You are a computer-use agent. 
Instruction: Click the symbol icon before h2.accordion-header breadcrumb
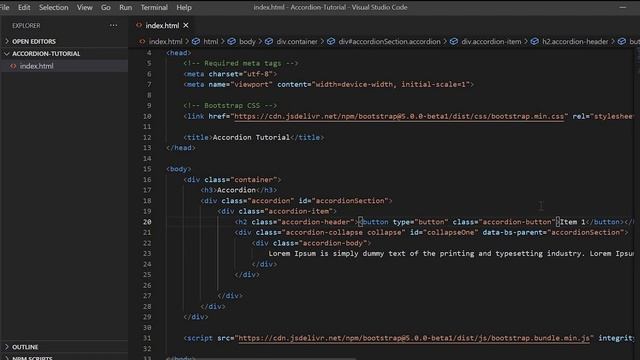point(535,41)
